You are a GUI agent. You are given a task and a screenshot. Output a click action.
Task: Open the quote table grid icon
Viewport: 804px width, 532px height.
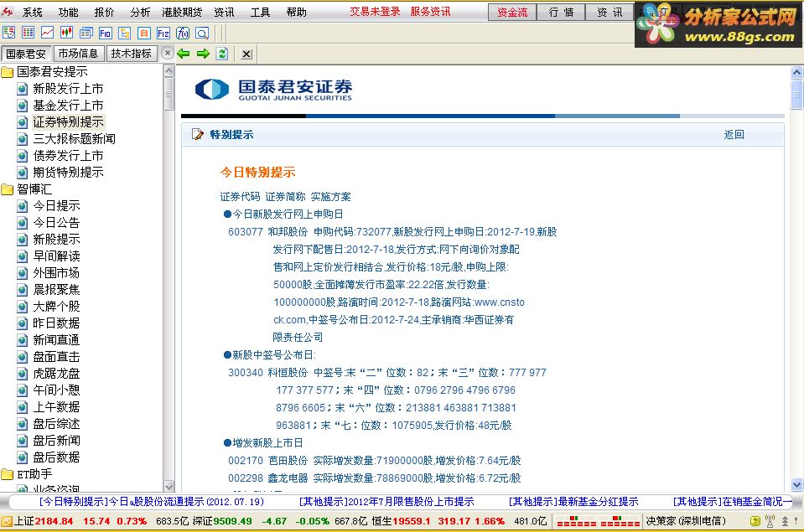[x=29, y=33]
